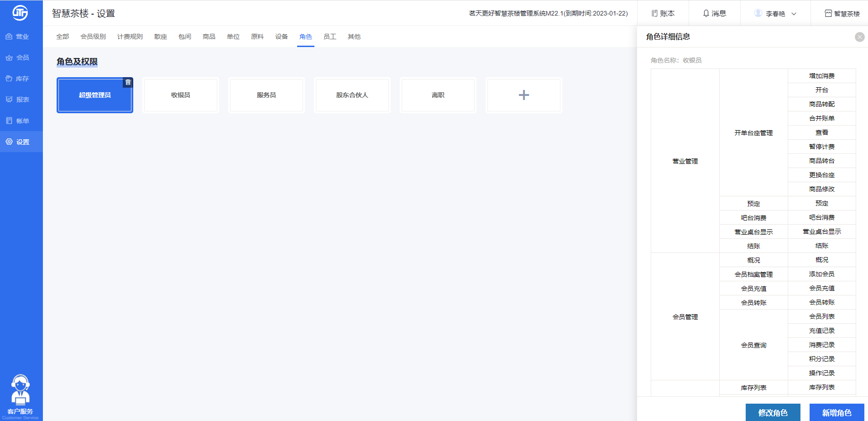Open 帐单 bills in the sidebar
Screen dimensions: 868x421
[17, 121]
